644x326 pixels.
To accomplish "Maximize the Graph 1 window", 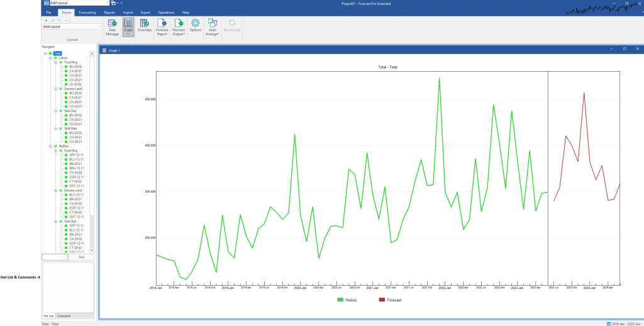I will [625, 49].
